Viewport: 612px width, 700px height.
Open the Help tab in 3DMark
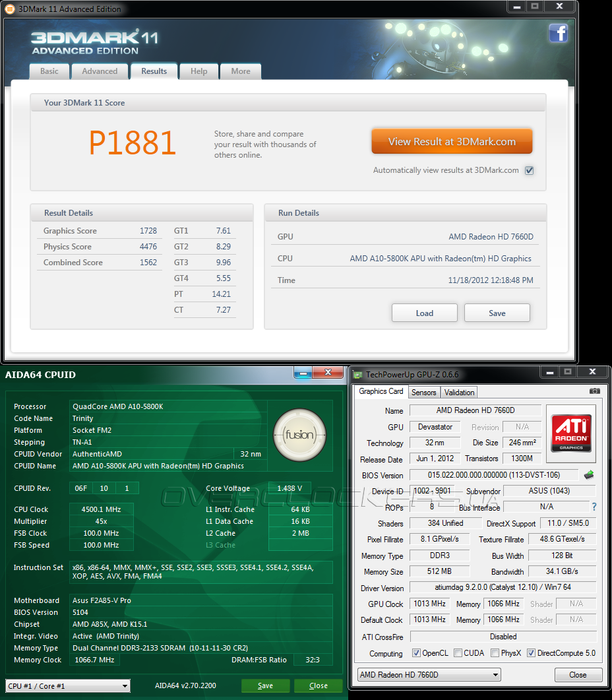[x=199, y=71]
